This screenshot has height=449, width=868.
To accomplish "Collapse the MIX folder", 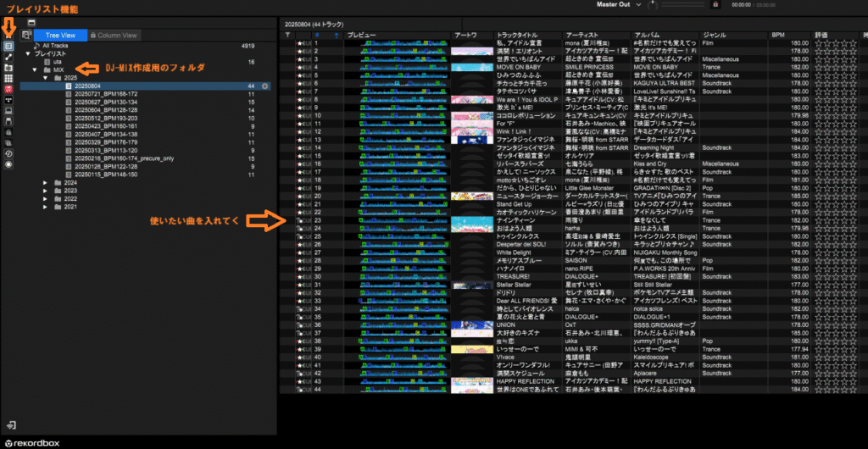I will coord(34,70).
